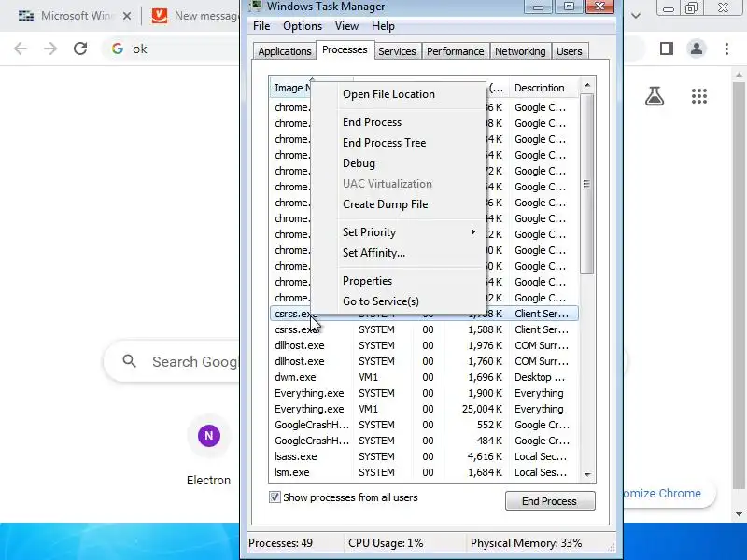Screen dimensions: 747x560
Task: Select GoogleCrashHandler row with 484 K
Action: [x=424, y=441]
